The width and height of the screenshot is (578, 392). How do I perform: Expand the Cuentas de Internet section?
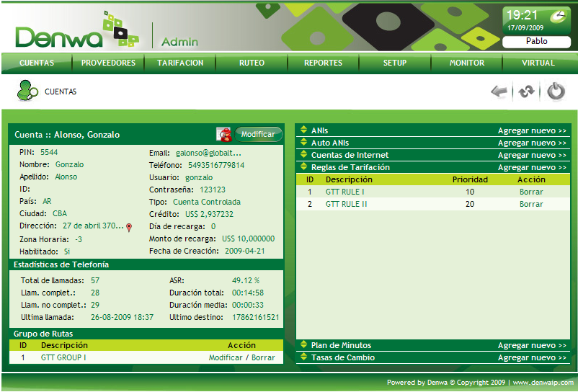(x=303, y=155)
